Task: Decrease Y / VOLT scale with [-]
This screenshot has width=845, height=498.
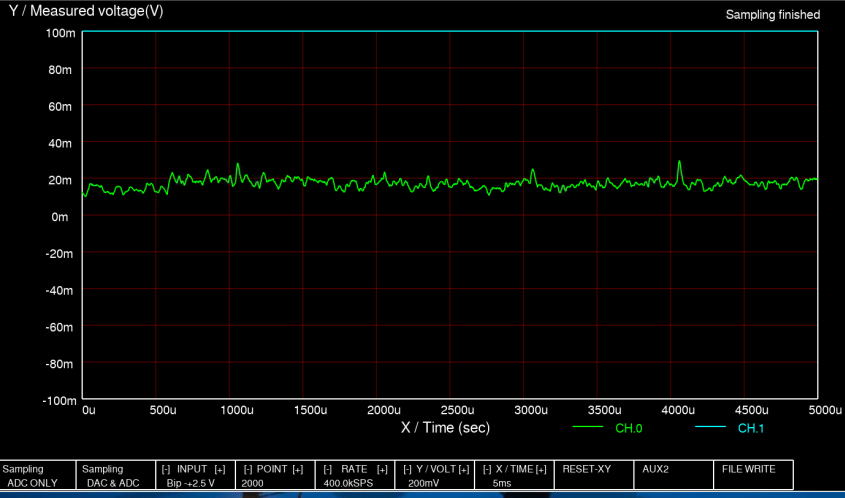Action: [407, 469]
